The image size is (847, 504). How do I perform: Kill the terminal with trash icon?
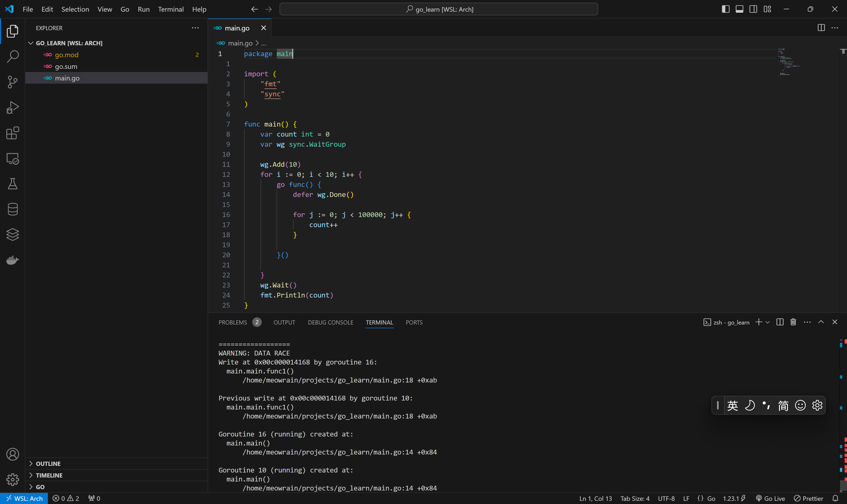point(793,322)
